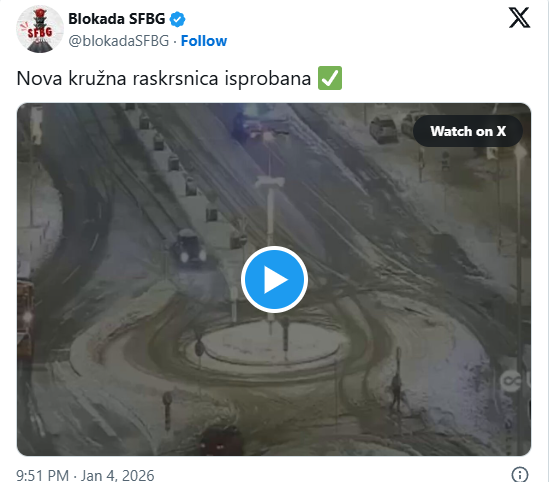
Task: Click the word isprobana in the tweet
Action: pyautogui.click(x=268, y=79)
